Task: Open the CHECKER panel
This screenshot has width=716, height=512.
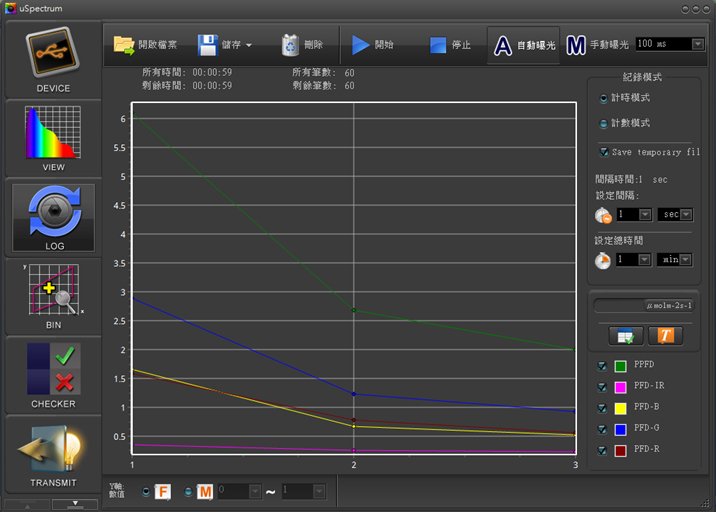Action: tap(53, 369)
